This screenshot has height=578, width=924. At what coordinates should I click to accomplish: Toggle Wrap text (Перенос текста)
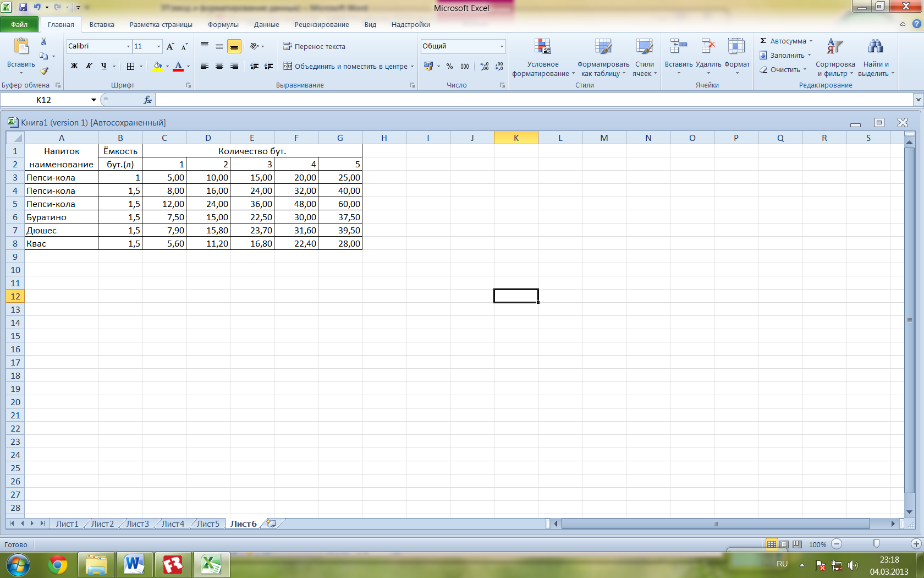(314, 46)
